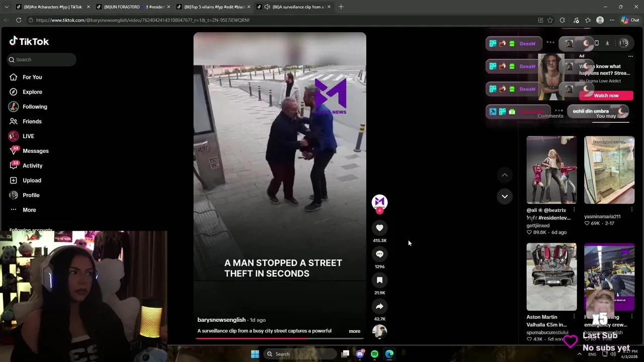The height and width of the screenshot is (362, 644).
Task: Click the Activity icon with badge
Action: [14, 165]
